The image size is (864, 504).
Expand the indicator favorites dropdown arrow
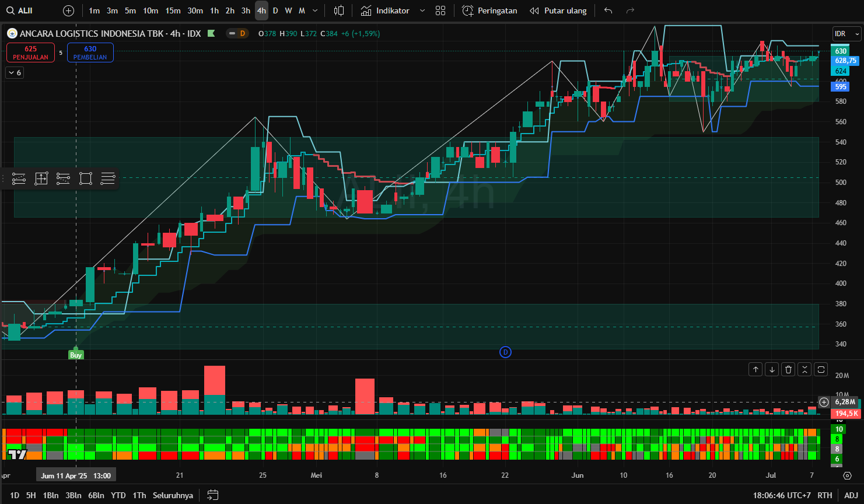click(x=422, y=10)
